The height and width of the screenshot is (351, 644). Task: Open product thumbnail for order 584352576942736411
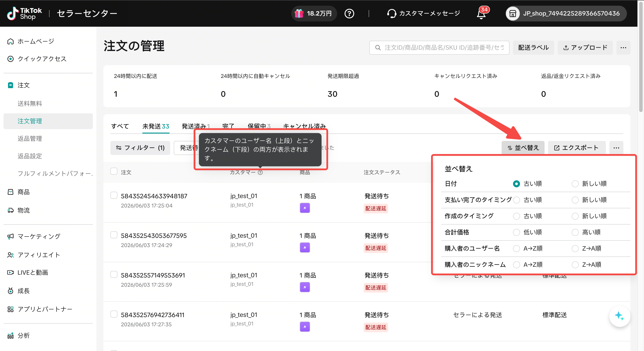305,326
